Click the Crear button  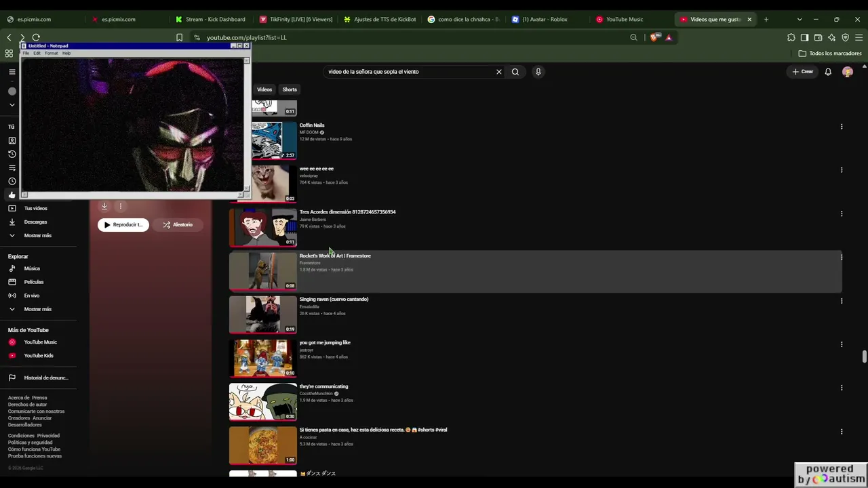click(x=803, y=71)
